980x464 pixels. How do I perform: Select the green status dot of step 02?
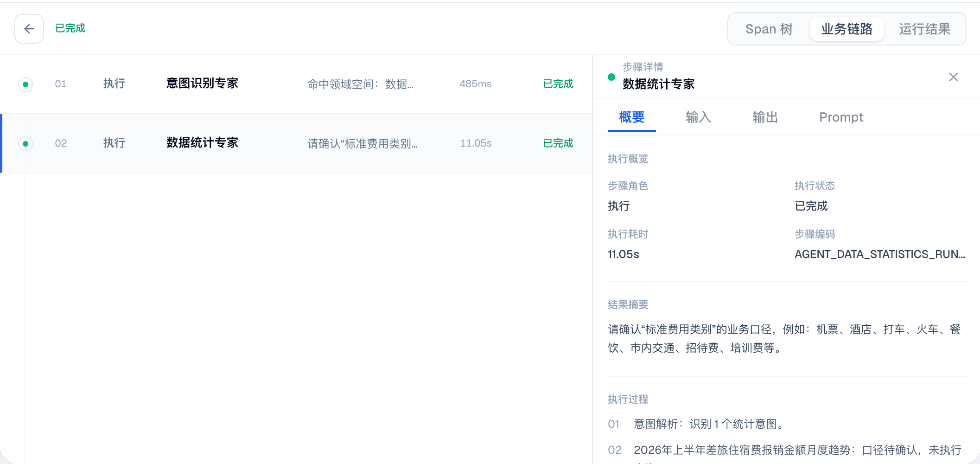click(x=25, y=143)
